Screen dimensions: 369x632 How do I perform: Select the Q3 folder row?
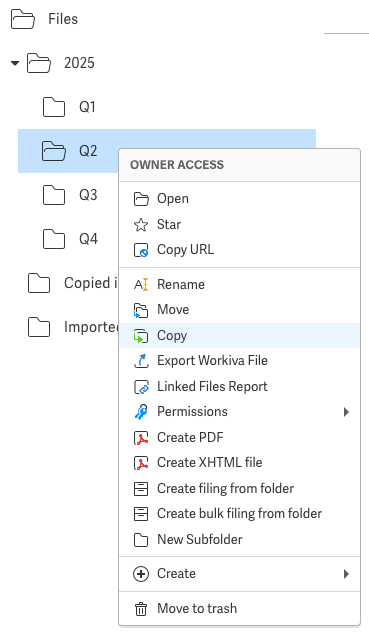click(x=68, y=195)
